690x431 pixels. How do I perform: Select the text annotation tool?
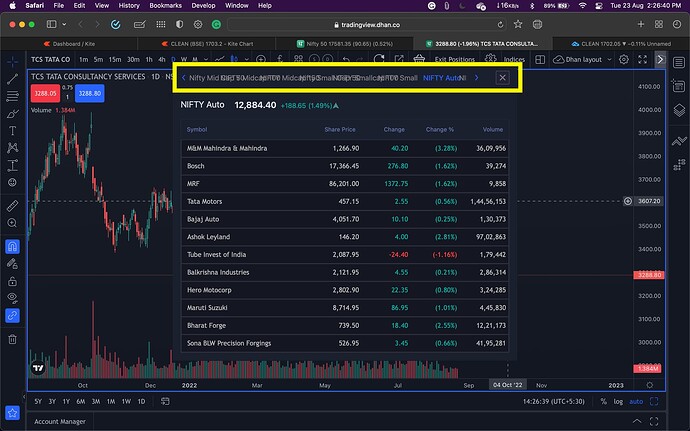(12, 131)
